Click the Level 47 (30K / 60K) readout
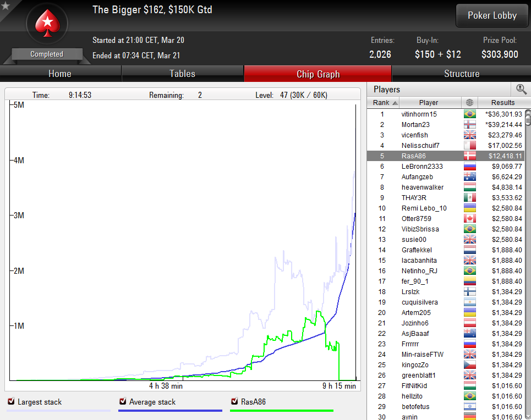The width and height of the screenshot is (531, 420). tap(291, 95)
